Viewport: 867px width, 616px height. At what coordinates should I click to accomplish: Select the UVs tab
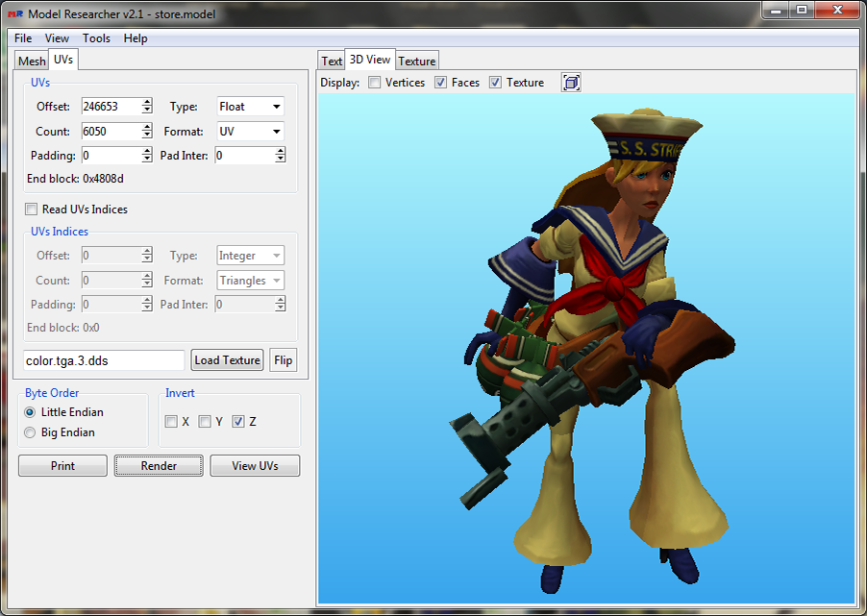coord(63,60)
